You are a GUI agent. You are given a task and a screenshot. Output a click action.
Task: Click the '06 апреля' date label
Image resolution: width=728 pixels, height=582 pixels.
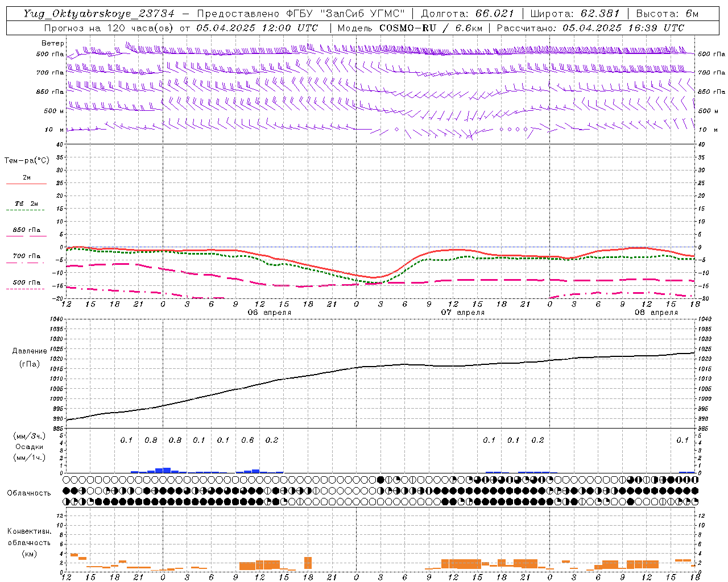[x=269, y=313]
